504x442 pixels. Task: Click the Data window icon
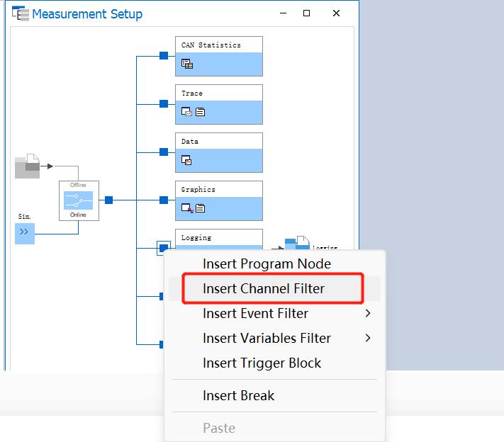tap(187, 160)
